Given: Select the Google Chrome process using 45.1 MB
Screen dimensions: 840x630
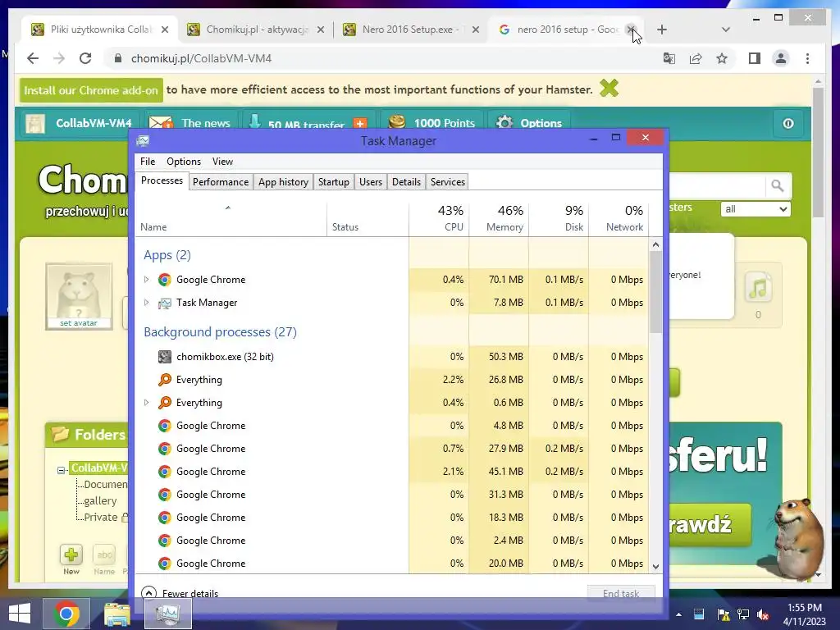Looking at the screenshot, I should 391,472.
